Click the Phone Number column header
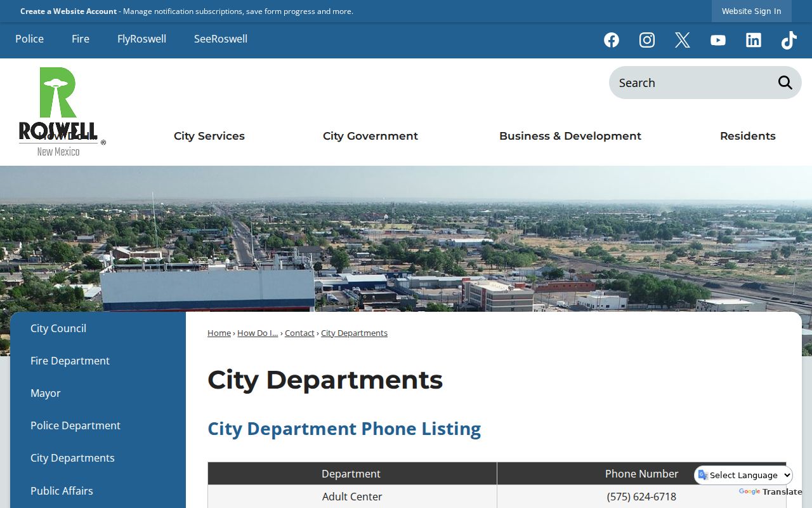This screenshot has width=812, height=508. 641,474
